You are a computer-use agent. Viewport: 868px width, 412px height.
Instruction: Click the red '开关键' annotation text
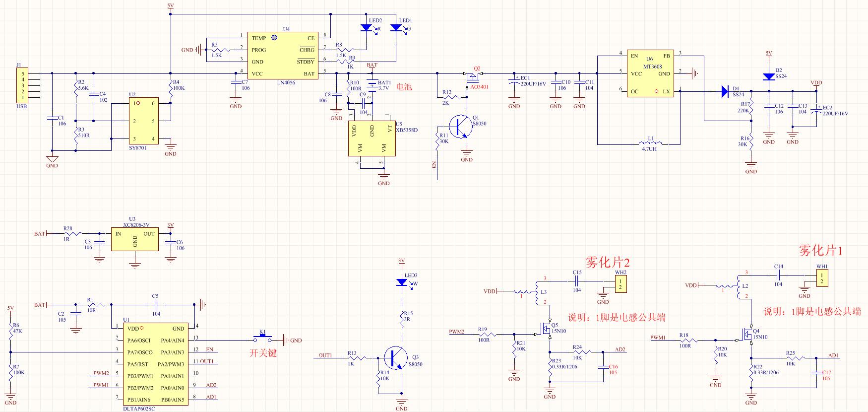click(x=262, y=353)
